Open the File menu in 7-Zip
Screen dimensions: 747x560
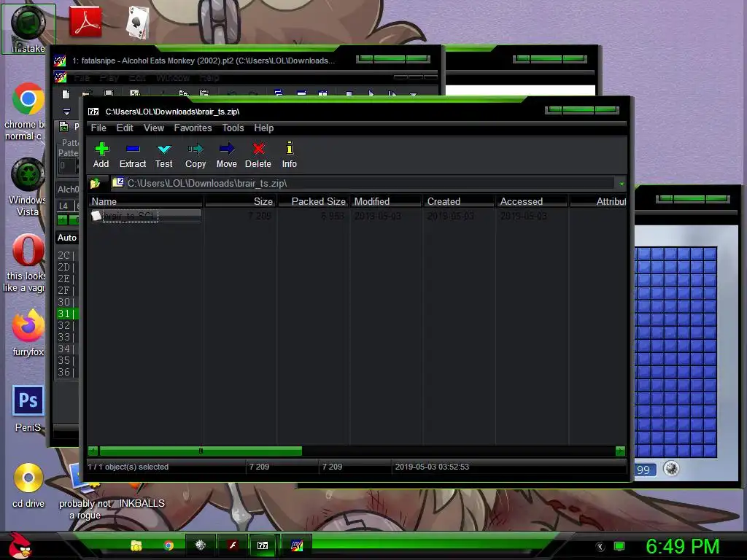[98, 128]
